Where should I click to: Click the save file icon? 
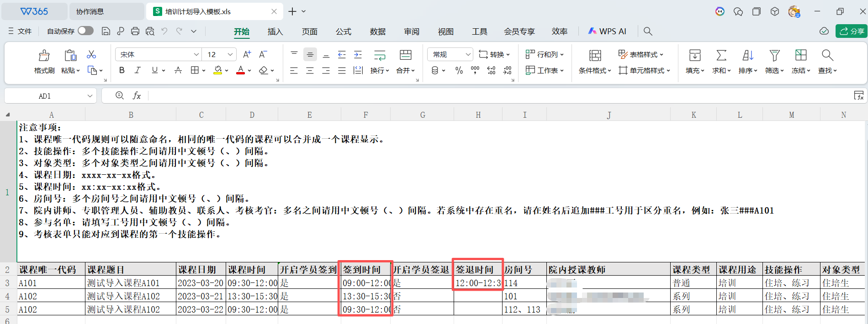[x=106, y=31]
